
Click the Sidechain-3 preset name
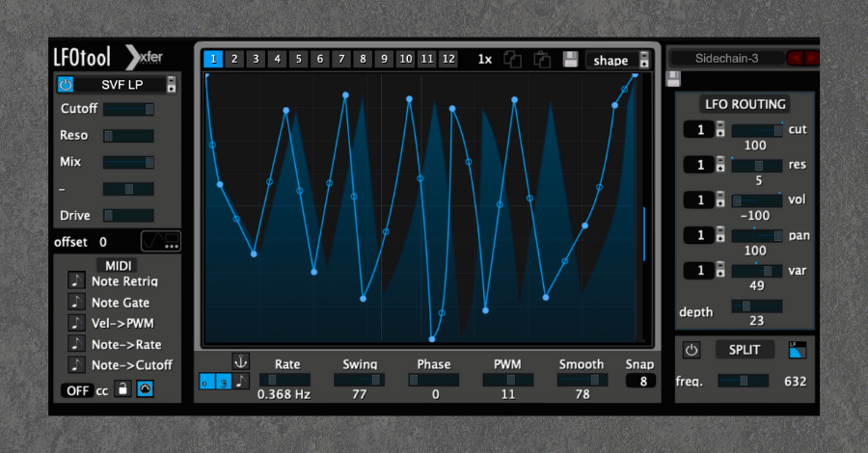tap(727, 58)
